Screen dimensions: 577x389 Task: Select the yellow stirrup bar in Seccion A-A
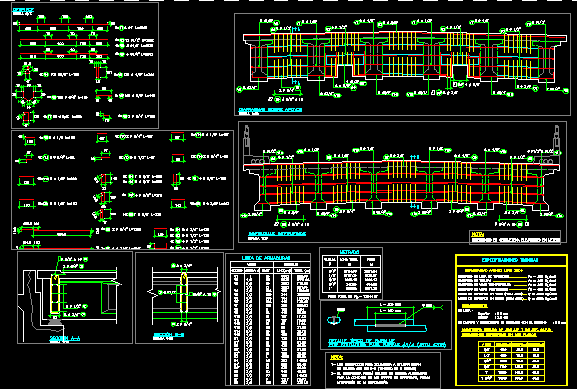(55, 293)
